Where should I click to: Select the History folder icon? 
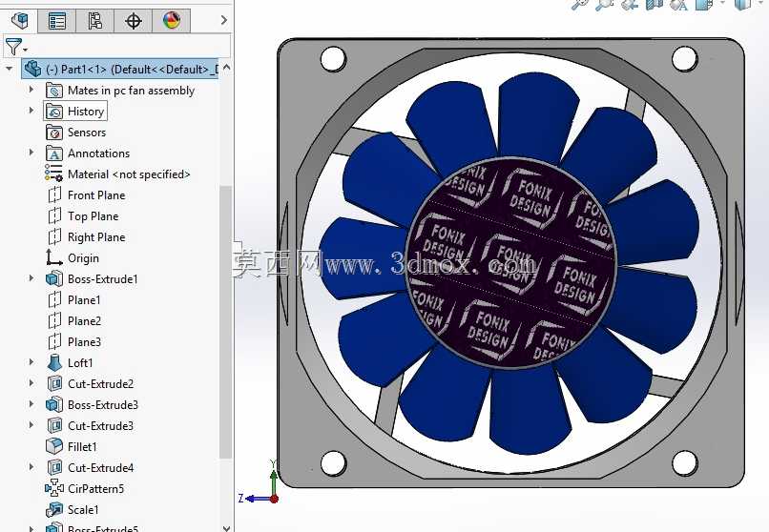click(54, 112)
